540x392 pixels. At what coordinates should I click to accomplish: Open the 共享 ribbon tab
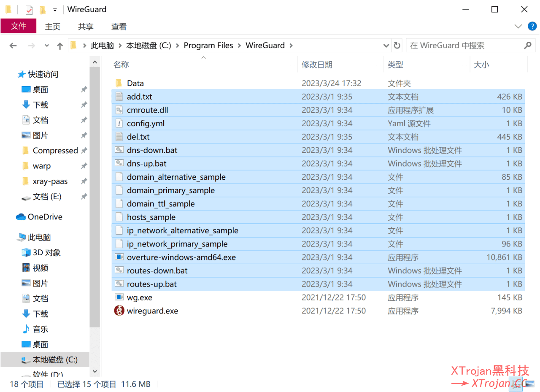tap(86, 27)
